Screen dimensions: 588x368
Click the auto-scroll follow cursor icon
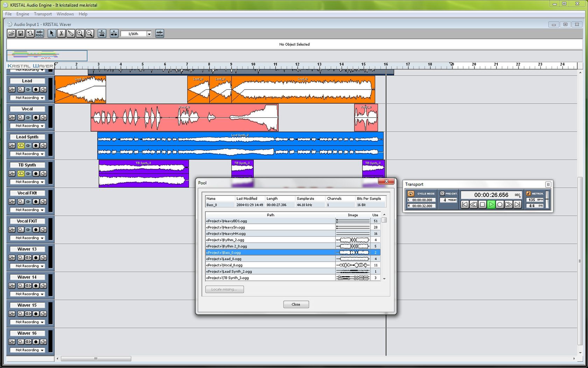pyautogui.click(x=102, y=34)
